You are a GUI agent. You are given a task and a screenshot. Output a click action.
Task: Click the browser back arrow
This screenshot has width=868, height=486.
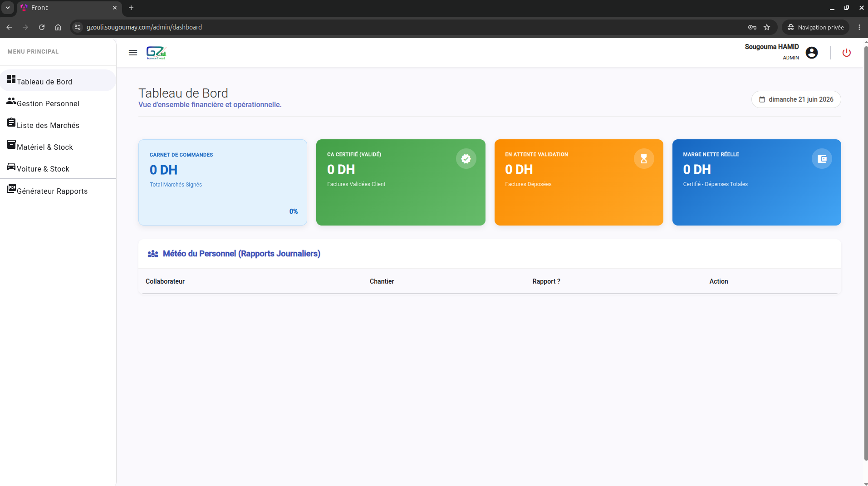pyautogui.click(x=9, y=27)
